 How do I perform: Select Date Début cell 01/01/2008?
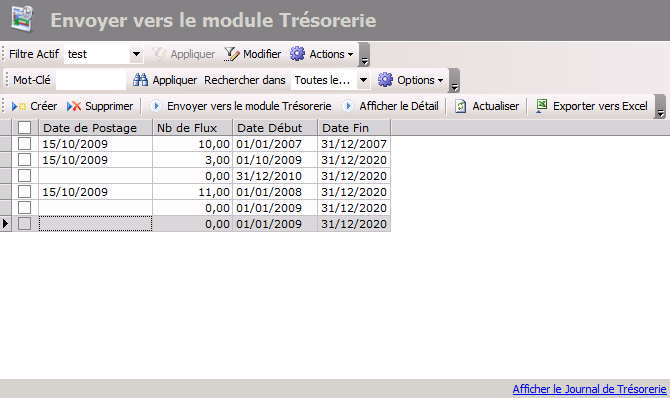pyautogui.click(x=275, y=192)
